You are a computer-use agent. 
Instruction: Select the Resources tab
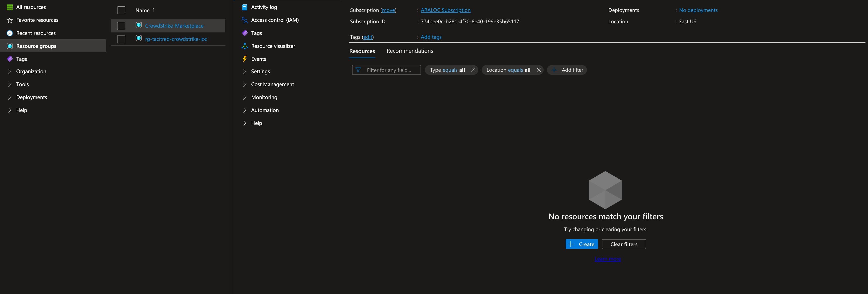point(362,51)
